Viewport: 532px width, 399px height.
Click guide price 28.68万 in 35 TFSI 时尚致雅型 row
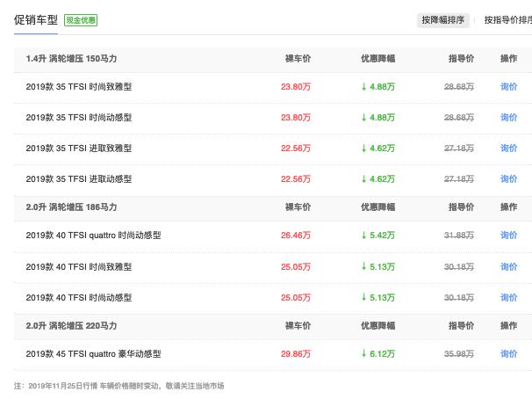pos(459,87)
